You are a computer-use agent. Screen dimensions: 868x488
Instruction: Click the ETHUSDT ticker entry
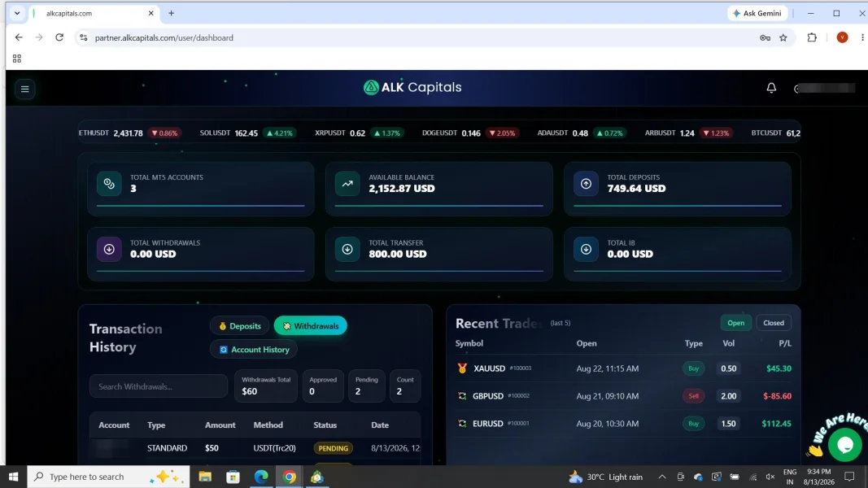129,133
